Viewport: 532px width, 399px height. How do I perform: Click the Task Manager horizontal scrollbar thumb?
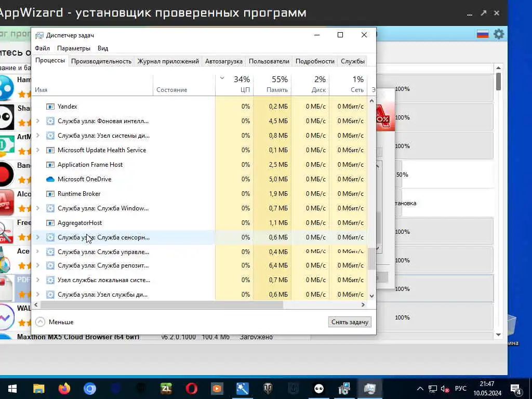[x=162, y=304]
